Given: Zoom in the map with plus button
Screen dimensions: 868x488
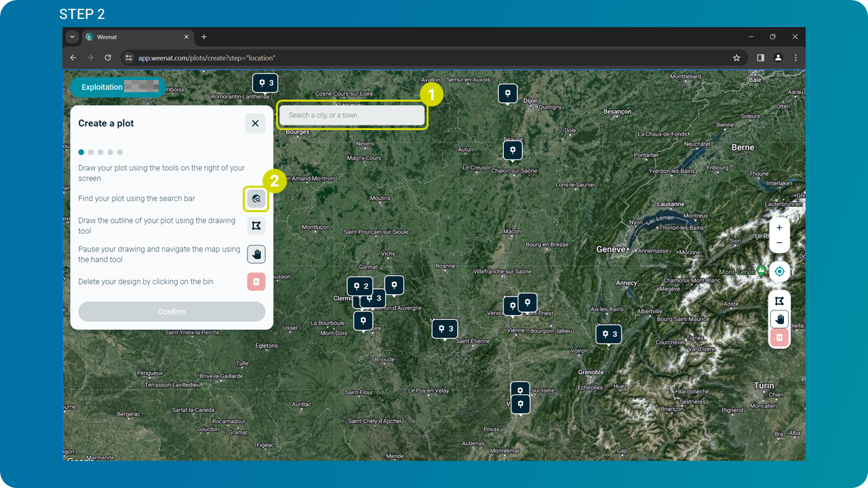Looking at the screenshot, I should tap(779, 228).
